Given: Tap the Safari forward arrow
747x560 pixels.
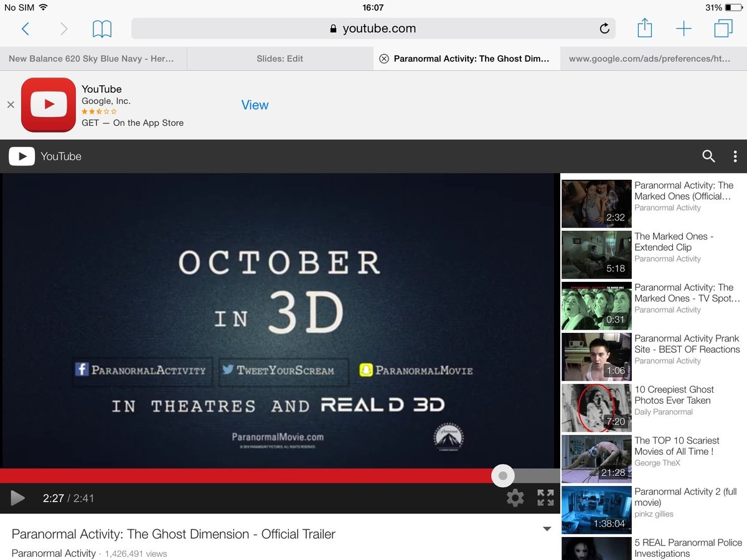Looking at the screenshot, I should pyautogui.click(x=63, y=29).
